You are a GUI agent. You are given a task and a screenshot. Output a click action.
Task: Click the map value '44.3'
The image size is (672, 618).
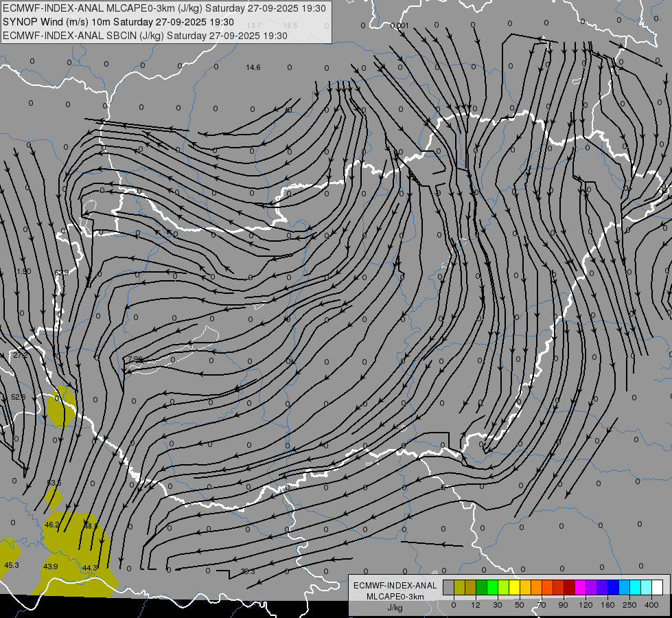point(90,568)
